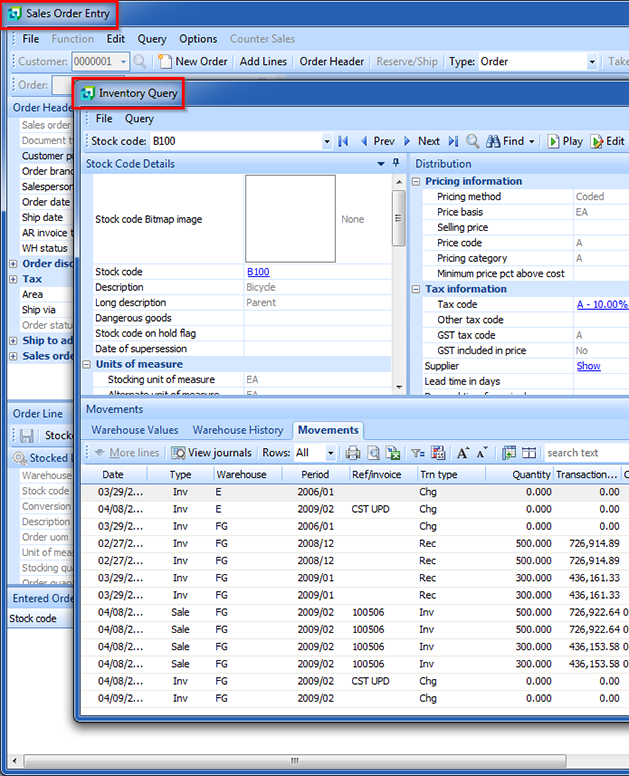Decrease font size in Movements list
Image resolution: width=629 pixels, height=776 pixels.
click(x=482, y=453)
